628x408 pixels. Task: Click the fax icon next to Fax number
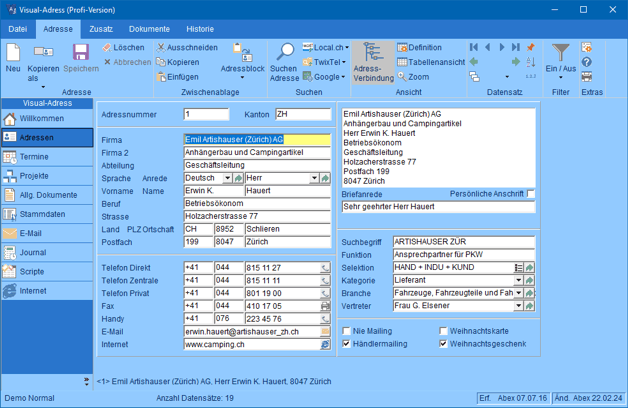(x=325, y=306)
